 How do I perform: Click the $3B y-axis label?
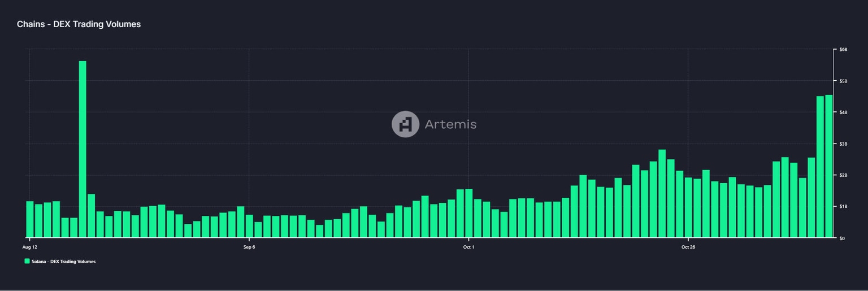click(843, 144)
